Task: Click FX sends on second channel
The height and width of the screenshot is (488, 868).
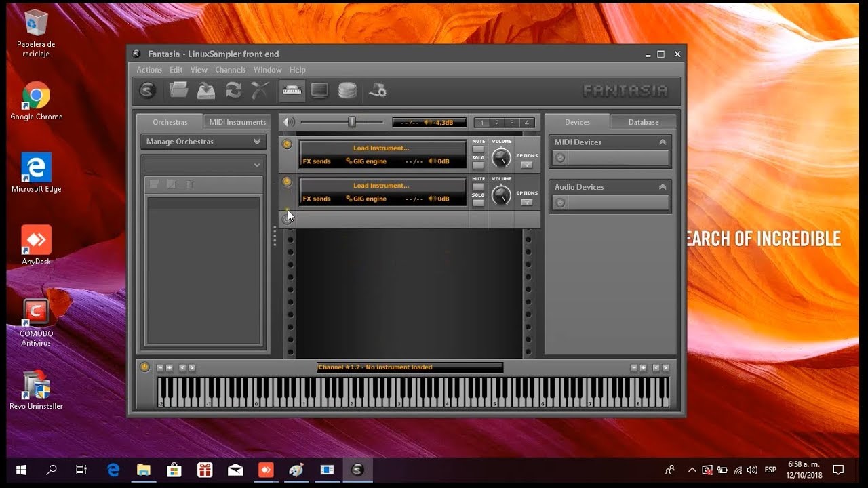Action: pos(317,199)
